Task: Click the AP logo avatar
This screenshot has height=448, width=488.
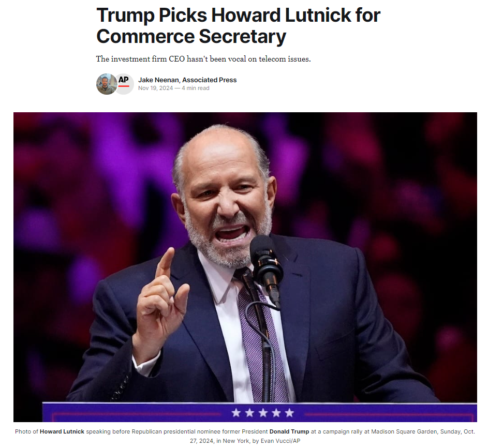Action: (124, 84)
